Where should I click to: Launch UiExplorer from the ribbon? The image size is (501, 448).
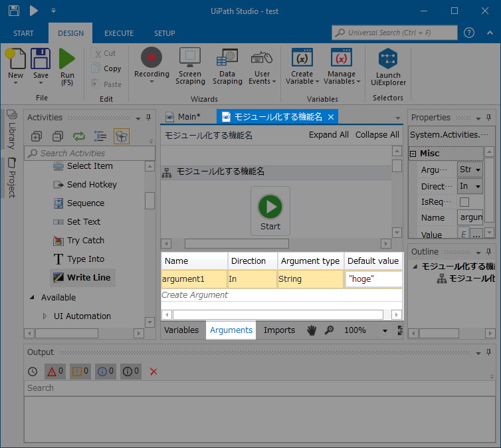(388, 58)
